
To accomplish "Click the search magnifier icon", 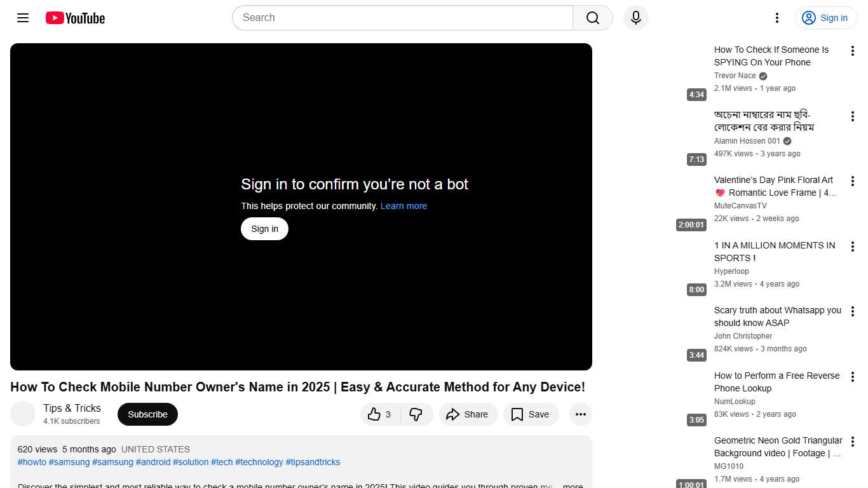I will [592, 18].
